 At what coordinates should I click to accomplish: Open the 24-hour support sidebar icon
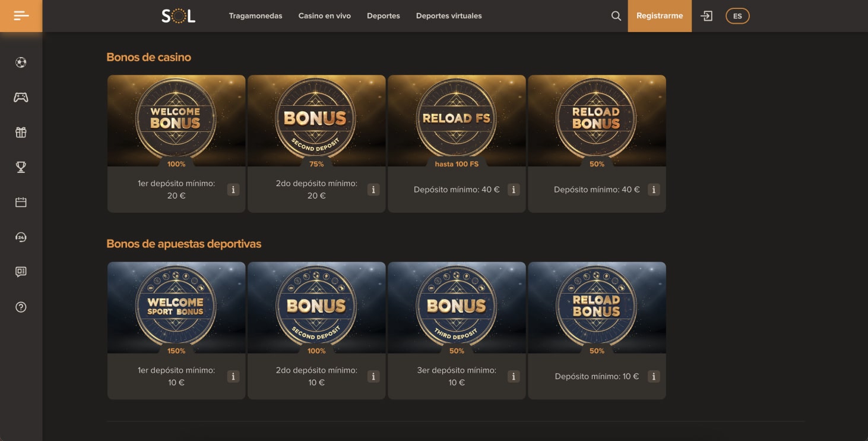(x=21, y=237)
